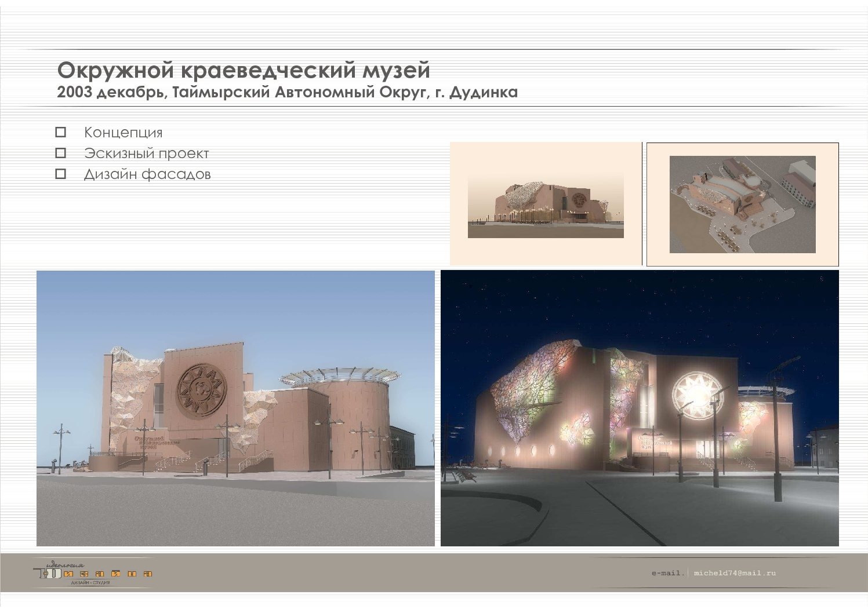Screen dimensions: 868x613
Task: Open the night illuminated museum render image
Action: pos(640,408)
